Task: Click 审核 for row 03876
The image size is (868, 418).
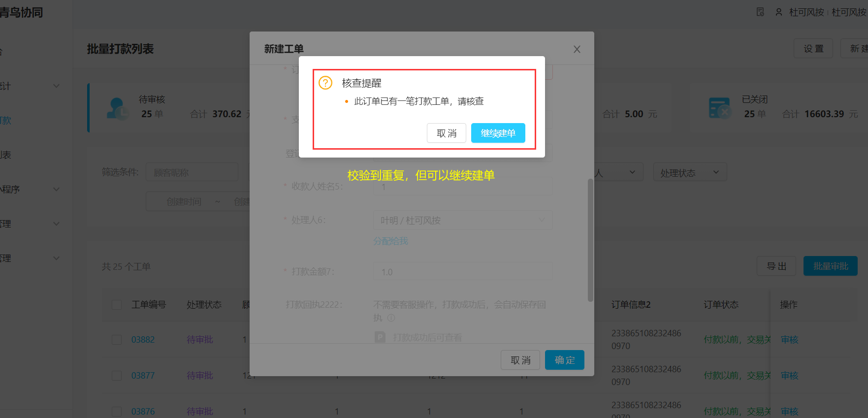Action: (x=789, y=411)
